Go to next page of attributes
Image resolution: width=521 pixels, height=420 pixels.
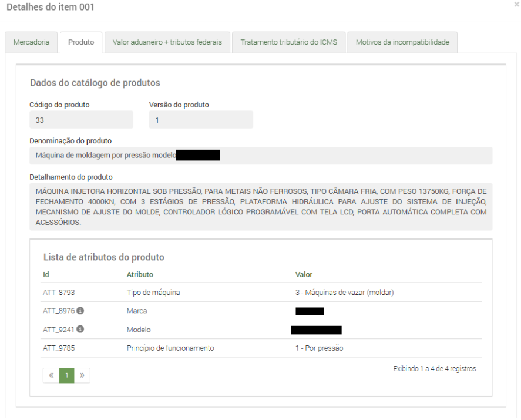pyautogui.click(x=82, y=375)
